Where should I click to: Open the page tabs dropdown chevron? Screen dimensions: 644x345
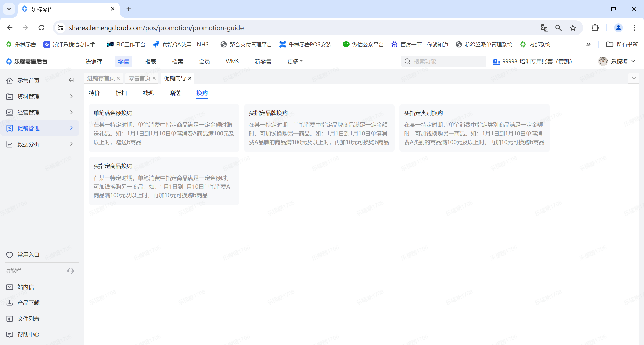(x=634, y=78)
